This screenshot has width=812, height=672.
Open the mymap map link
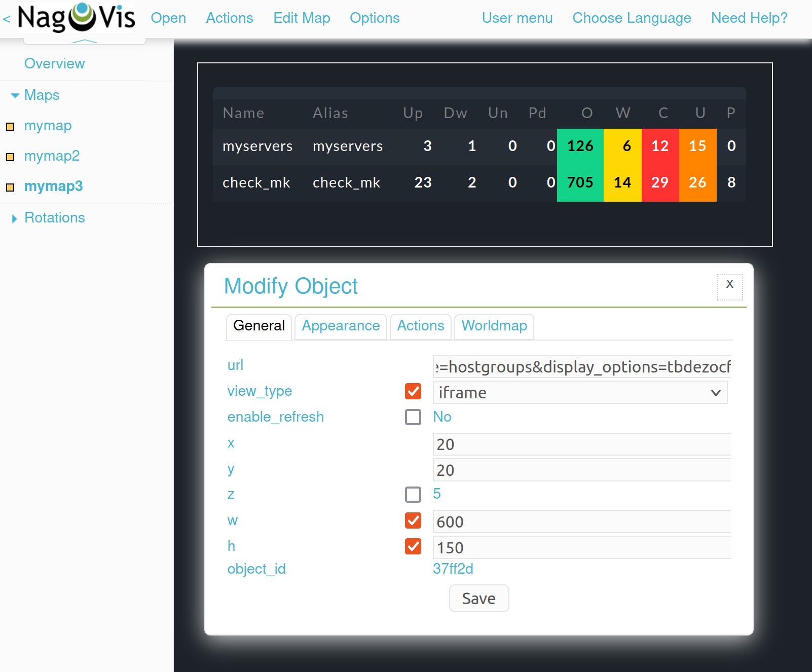coord(48,126)
